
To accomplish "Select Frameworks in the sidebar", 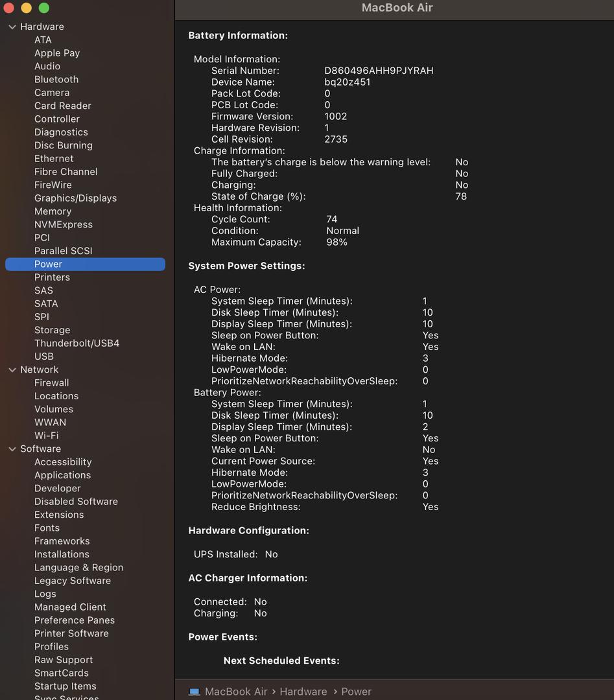I will coord(62,541).
